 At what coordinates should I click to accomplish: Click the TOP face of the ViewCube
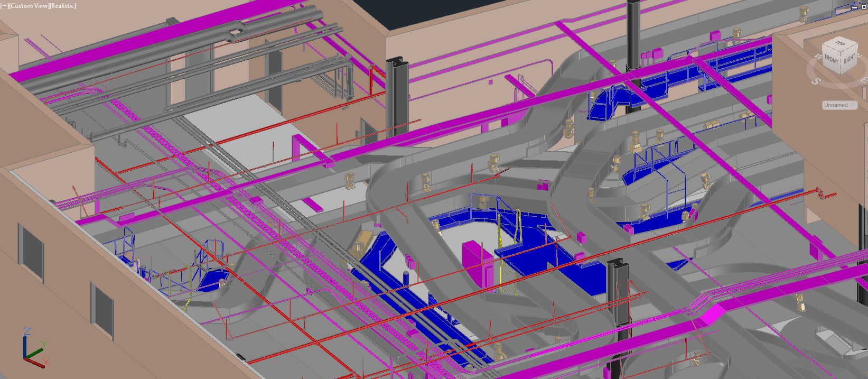click(x=838, y=43)
